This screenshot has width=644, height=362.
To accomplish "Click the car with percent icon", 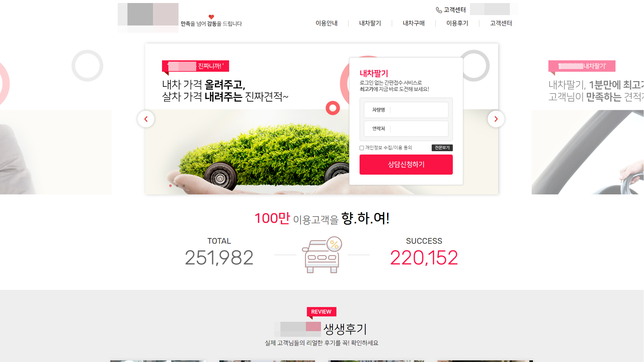I will tap(322, 255).
